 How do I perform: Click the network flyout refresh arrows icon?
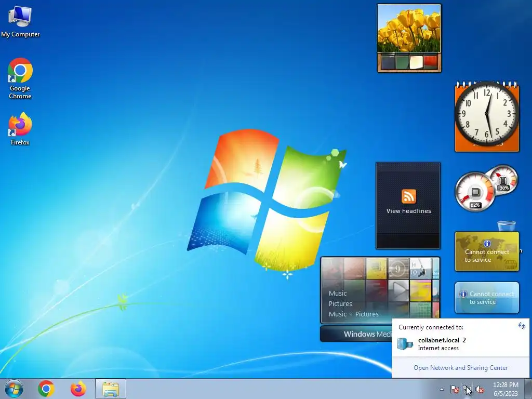(x=522, y=326)
